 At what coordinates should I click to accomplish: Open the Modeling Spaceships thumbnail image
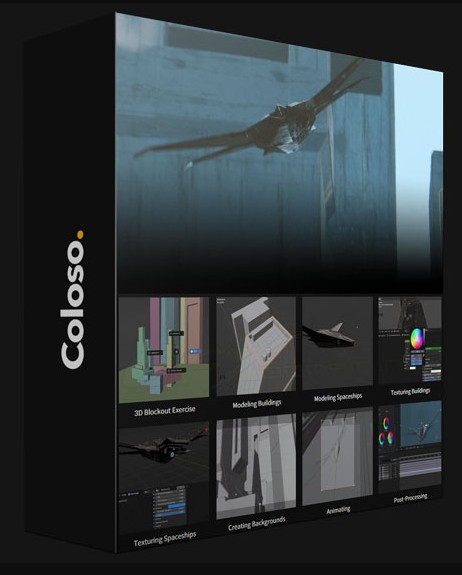point(337,343)
